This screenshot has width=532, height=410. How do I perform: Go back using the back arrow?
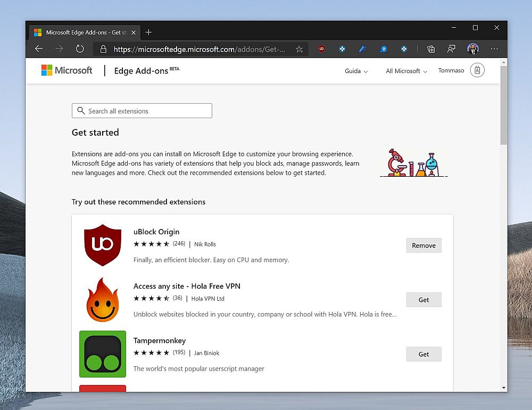click(x=39, y=49)
